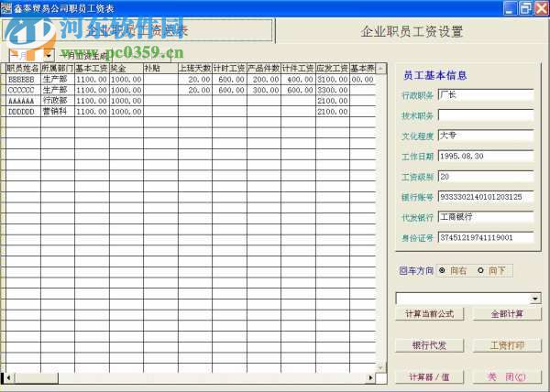This screenshot has width=550, height=392.
Task: Click the 产品件数 cell showing 200.00
Action: (264, 80)
